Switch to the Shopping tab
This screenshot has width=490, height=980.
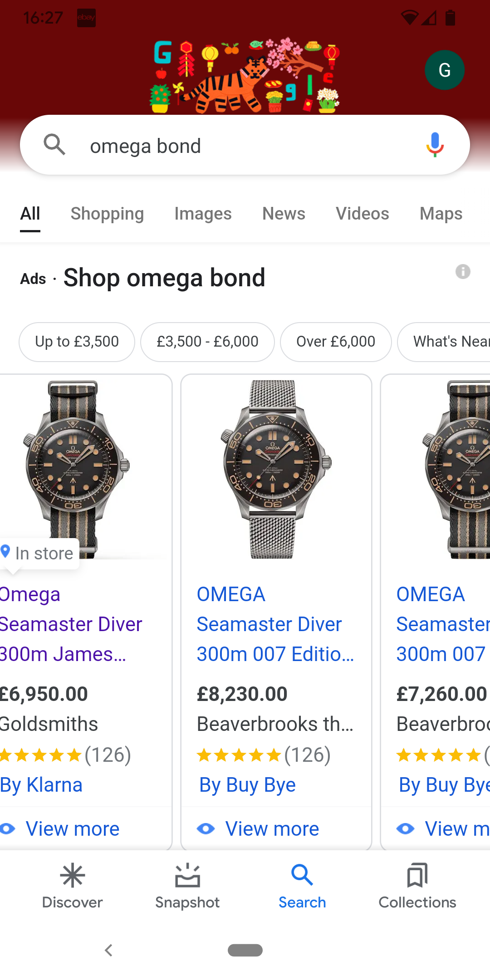[107, 214]
